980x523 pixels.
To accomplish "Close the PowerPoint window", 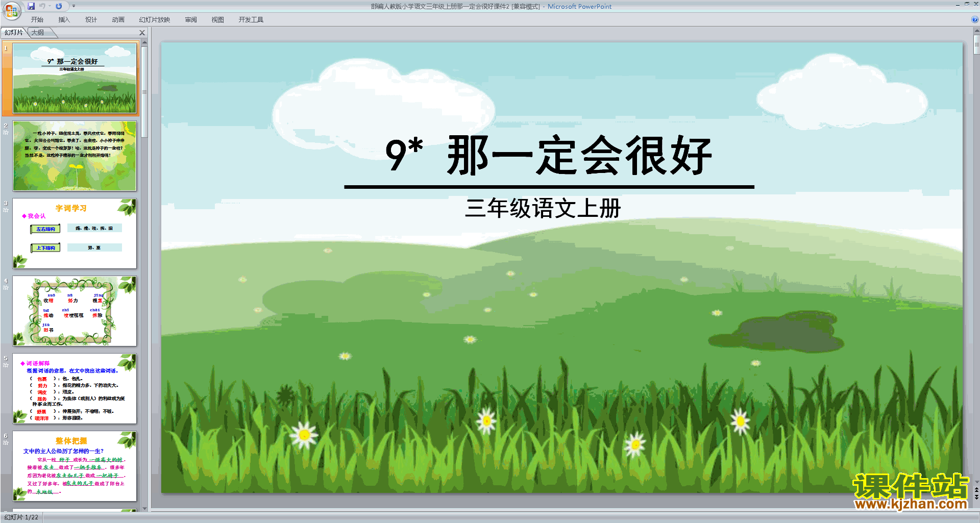I will coord(976,5).
